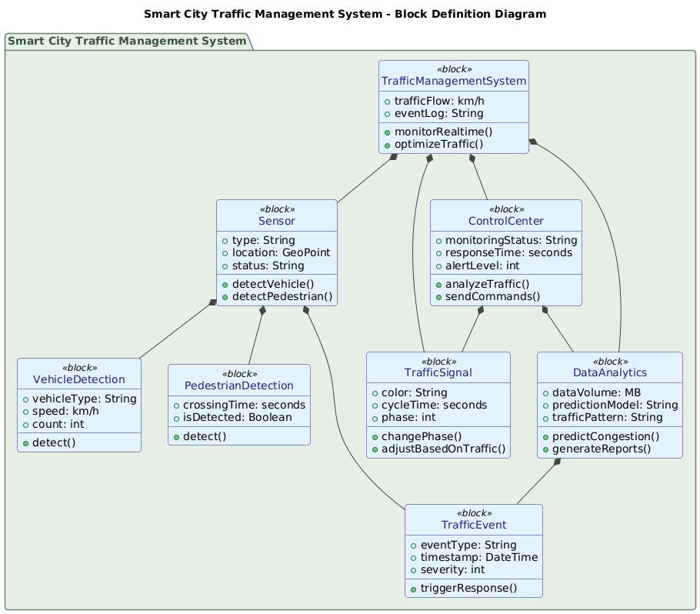Screen dimensions: 700x614
Task: Click the icon next to detectVehicle() in Sensor
Action: pos(224,283)
